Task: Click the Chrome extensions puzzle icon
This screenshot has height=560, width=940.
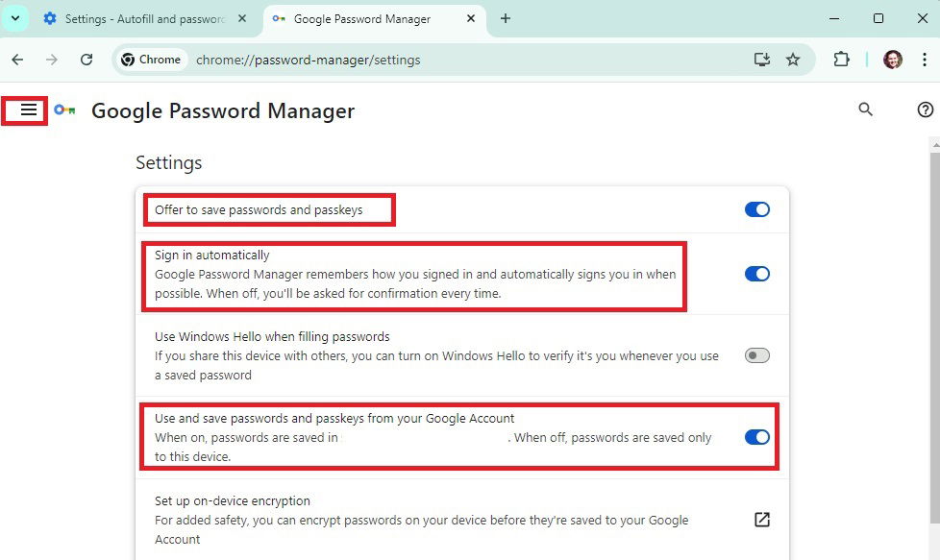Action: pos(841,59)
